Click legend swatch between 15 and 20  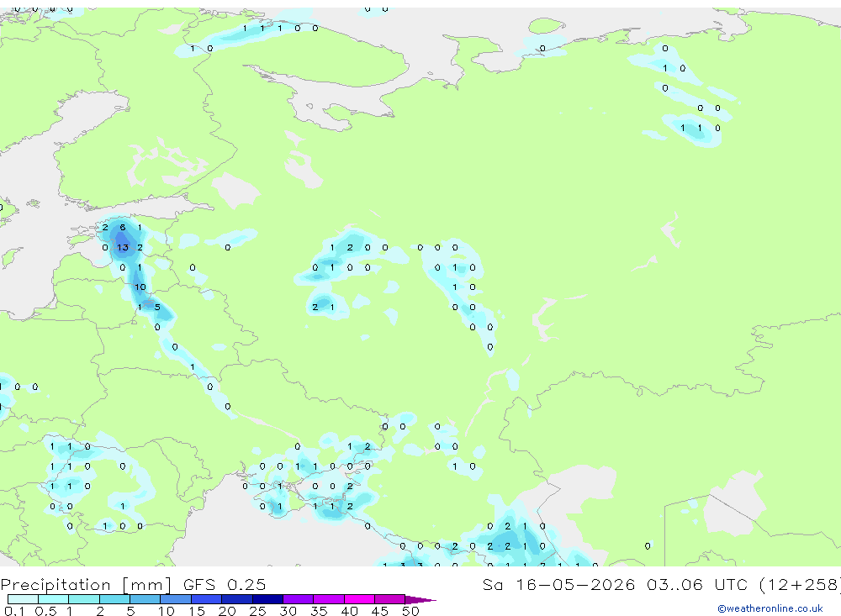[x=207, y=599]
